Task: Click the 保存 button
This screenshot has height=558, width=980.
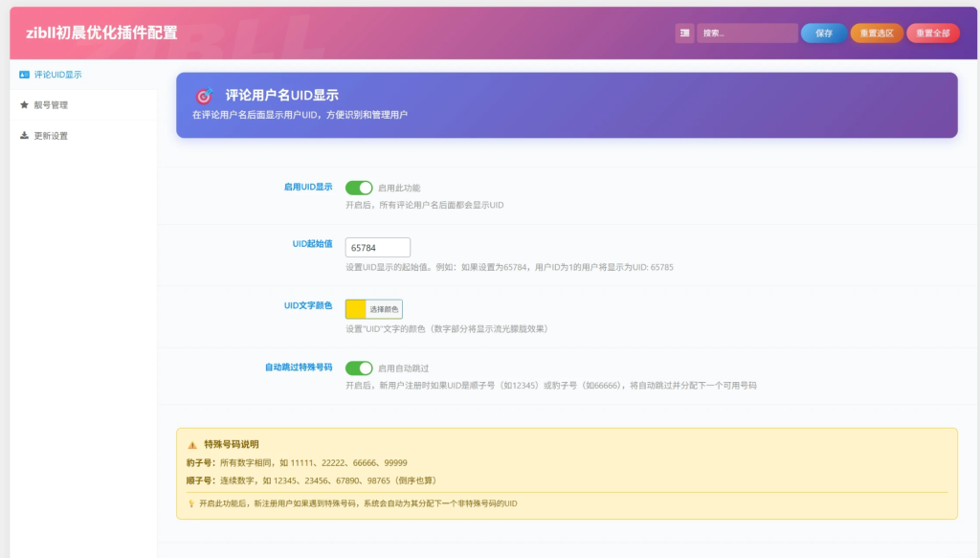Action: [x=824, y=33]
